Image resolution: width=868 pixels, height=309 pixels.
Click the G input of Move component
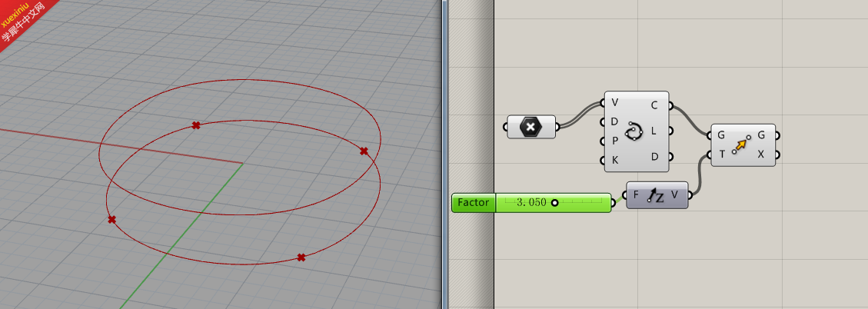(x=720, y=135)
